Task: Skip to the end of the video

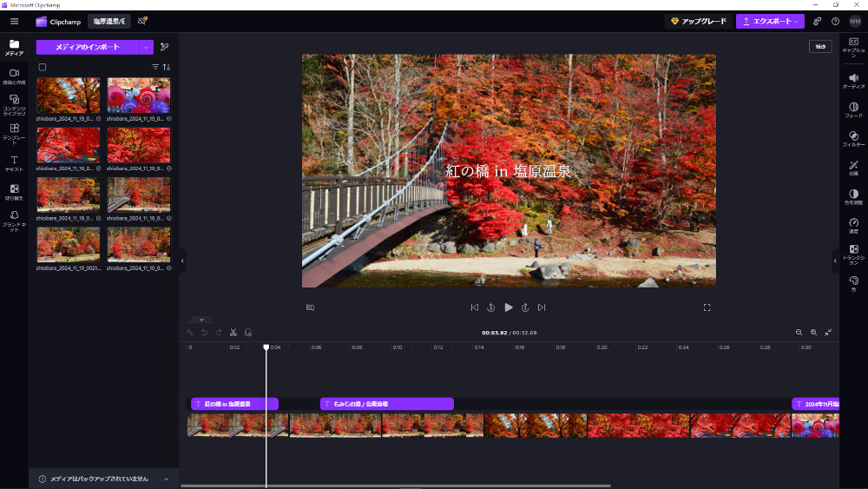Action: tap(542, 307)
